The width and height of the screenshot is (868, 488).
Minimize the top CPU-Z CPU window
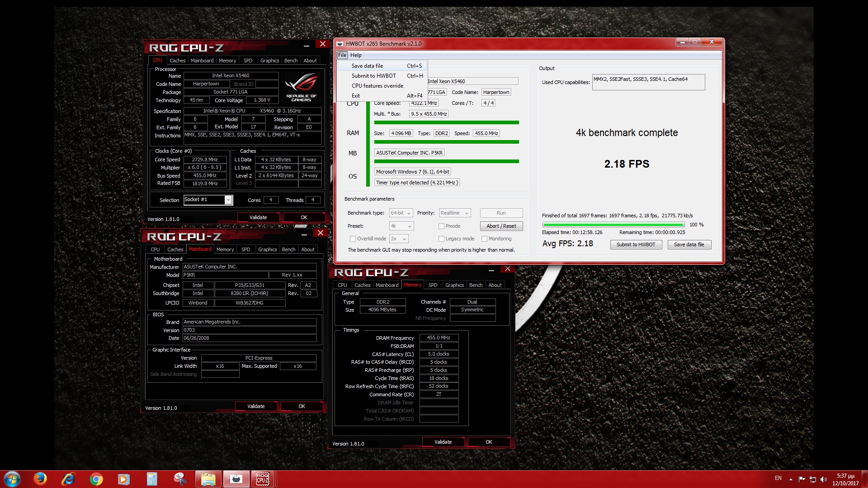(x=306, y=45)
